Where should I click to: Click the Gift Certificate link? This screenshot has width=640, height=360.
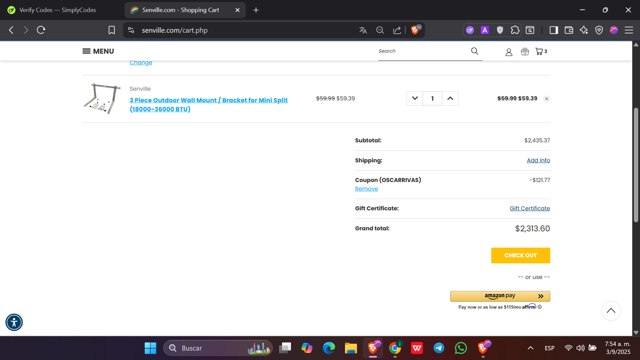pos(529,208)
